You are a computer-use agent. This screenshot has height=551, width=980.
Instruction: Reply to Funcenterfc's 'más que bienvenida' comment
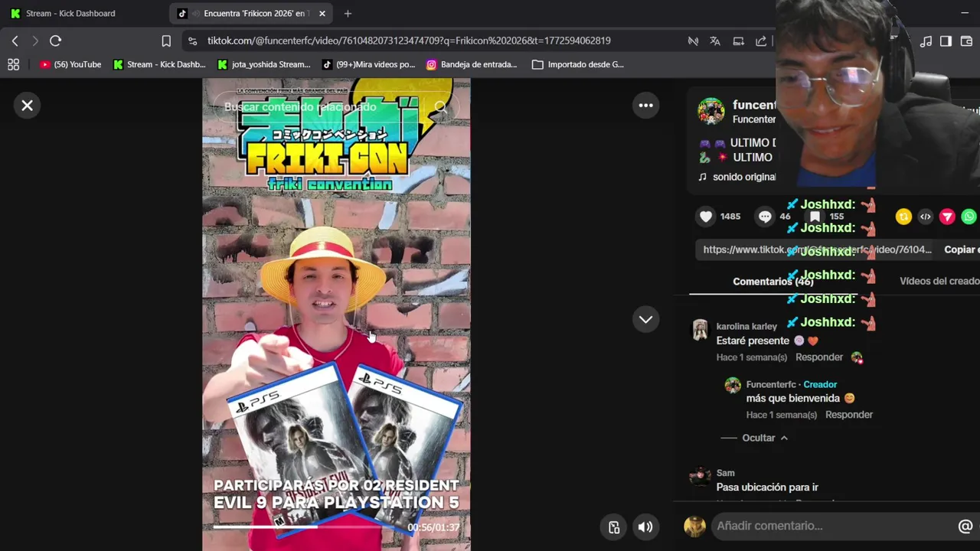tap(848, 415)
